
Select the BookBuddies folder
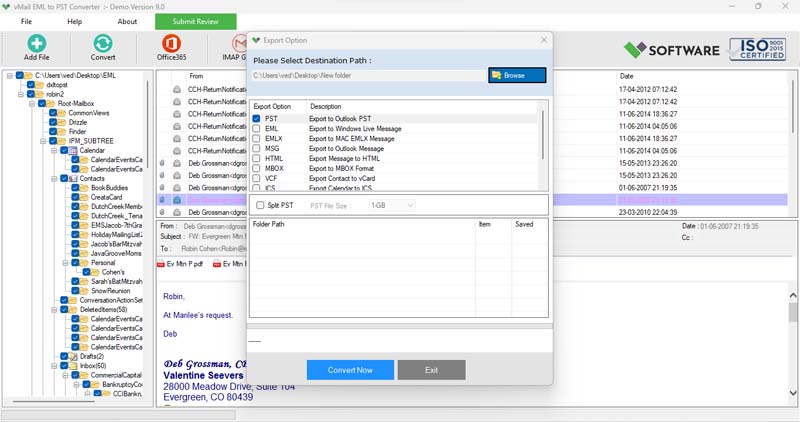coord(109,188)
